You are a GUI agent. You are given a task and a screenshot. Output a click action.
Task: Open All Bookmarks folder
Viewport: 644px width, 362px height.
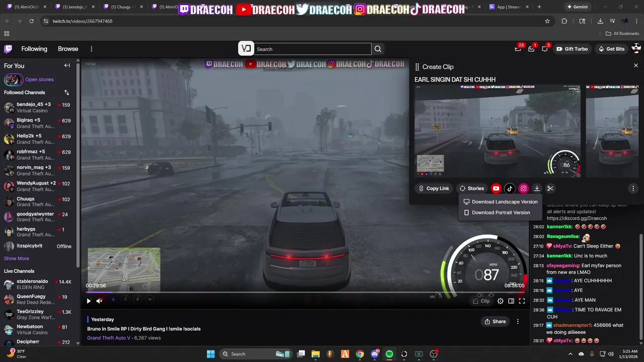tap(622, 34)
